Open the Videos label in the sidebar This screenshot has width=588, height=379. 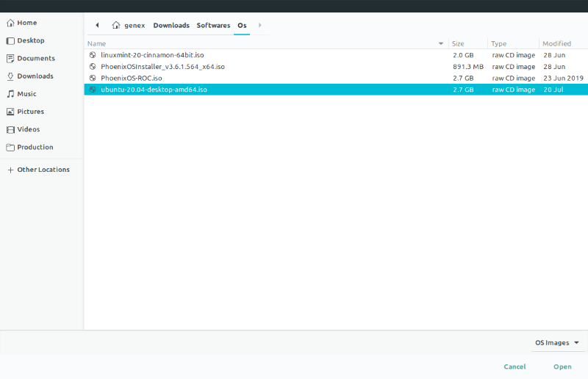(x=29, y=129)
